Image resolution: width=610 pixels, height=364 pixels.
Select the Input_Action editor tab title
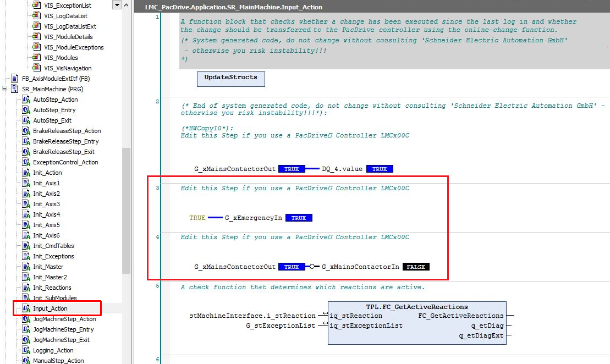click(x=234, y=7)
